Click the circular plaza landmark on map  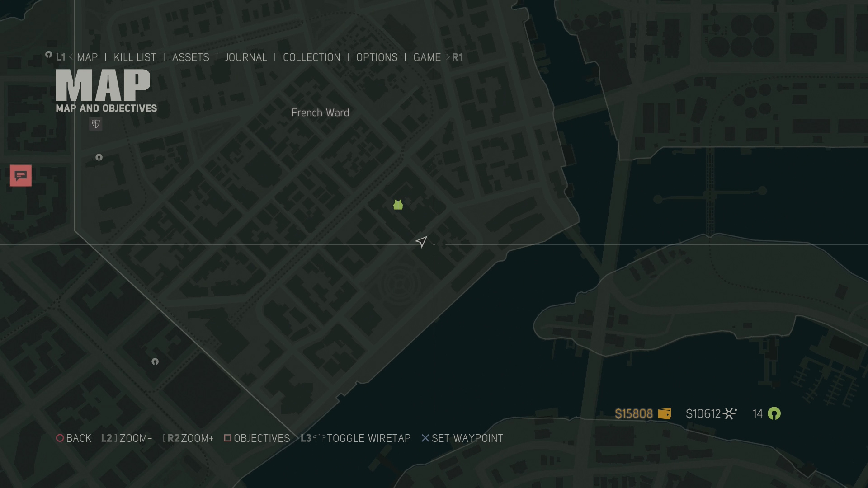400,284
